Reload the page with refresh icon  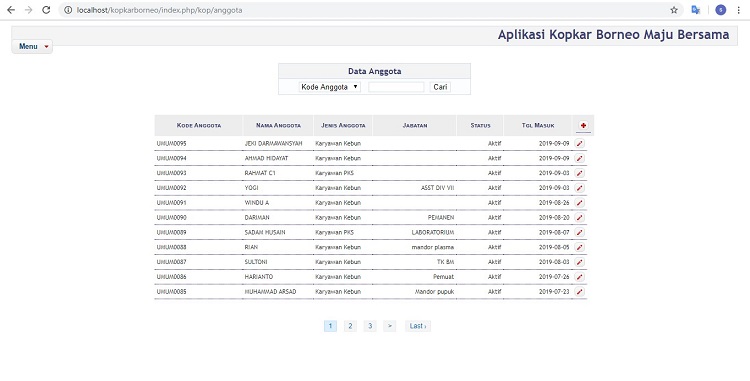click(x=46, y=10)
